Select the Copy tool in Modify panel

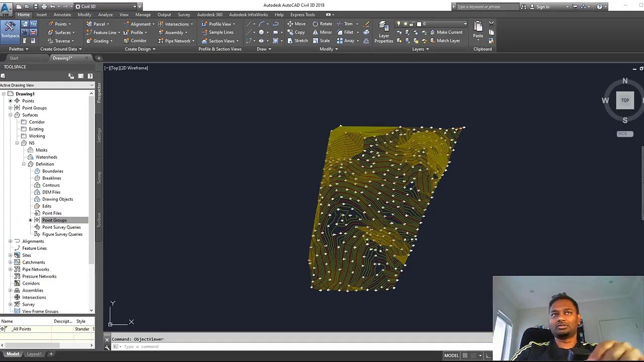point(296,33)
